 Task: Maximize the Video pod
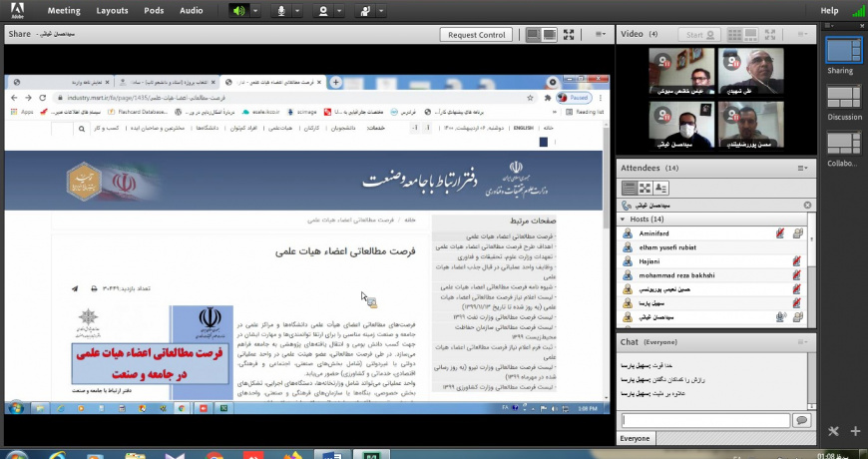point(769,34)
